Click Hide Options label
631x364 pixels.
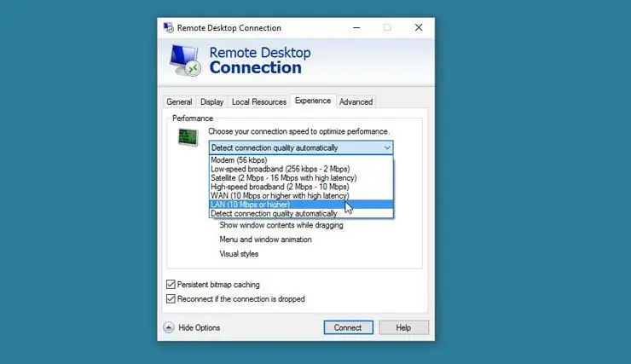pyautogui.click(x=200, y=328)
